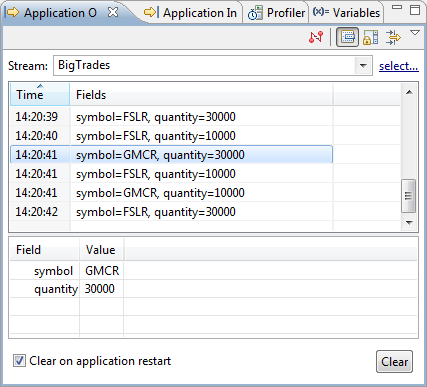Switch to the Application Input tab
The width and height of the screenshot is (427, 387).
point(190,13)
